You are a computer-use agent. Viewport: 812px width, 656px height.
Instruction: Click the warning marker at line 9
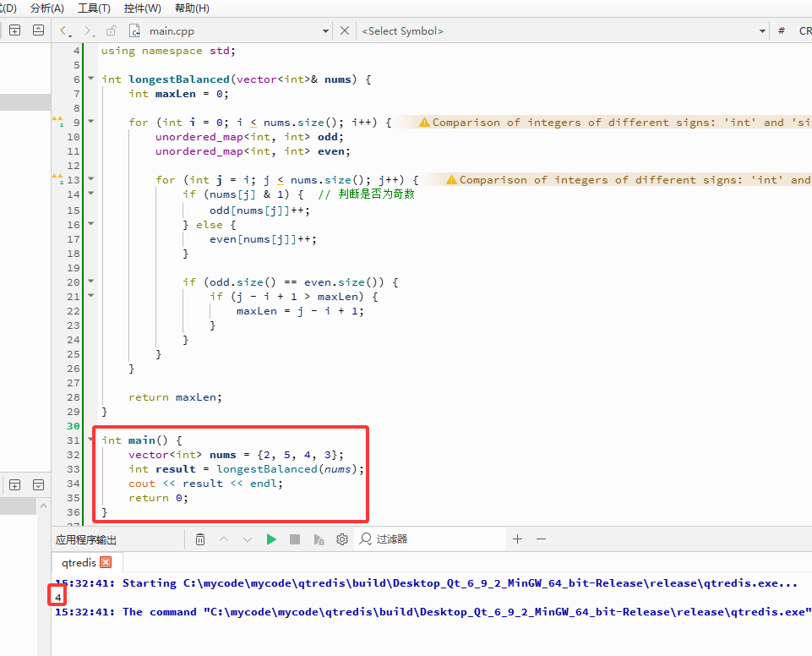(57, 121)
